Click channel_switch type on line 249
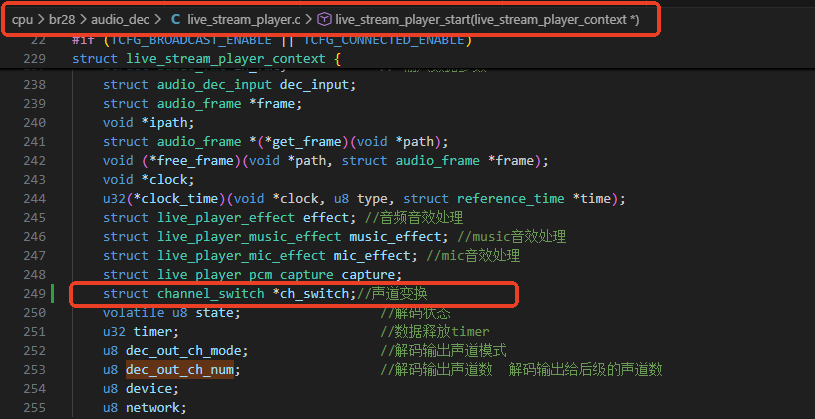This screenshot has width=815, height=419. 211,294
